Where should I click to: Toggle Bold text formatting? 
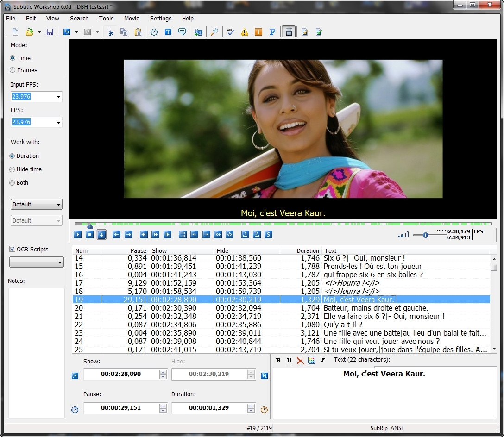click(x=278, y=361)
